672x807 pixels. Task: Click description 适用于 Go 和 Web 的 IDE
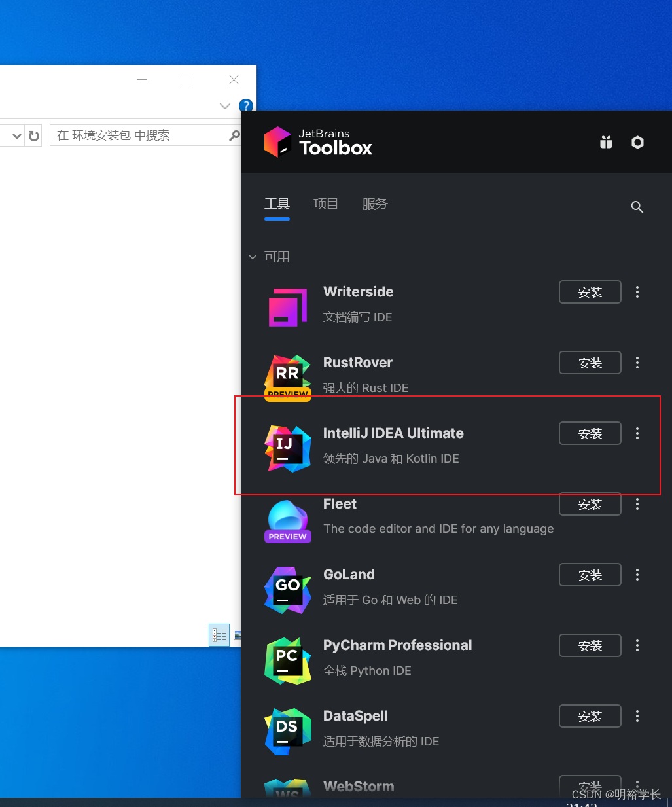[x=391, y=600]
